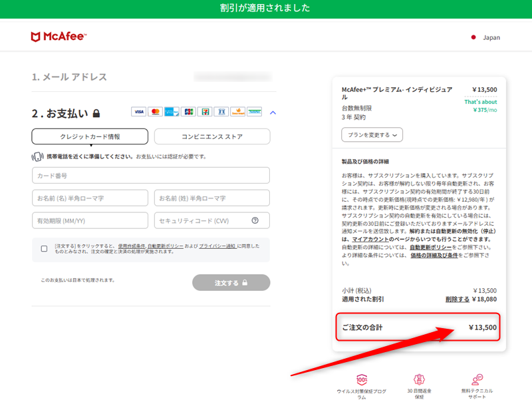Open the 使用許諾条件 link
The height and width of the screenshot is (406, 532).
(x=132, y=246)
